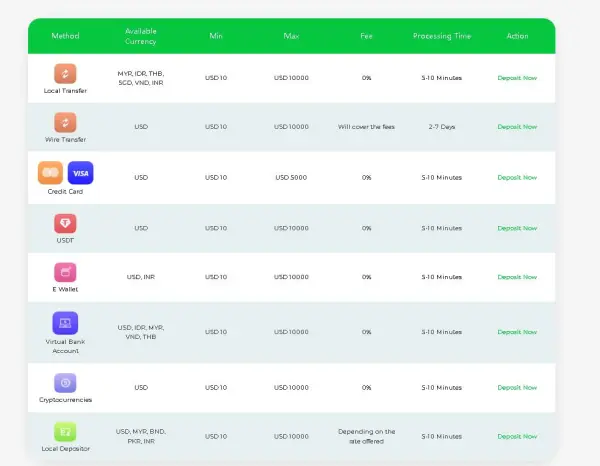Click the Local Depositor icon
The image size is (600, 466).
65,431
